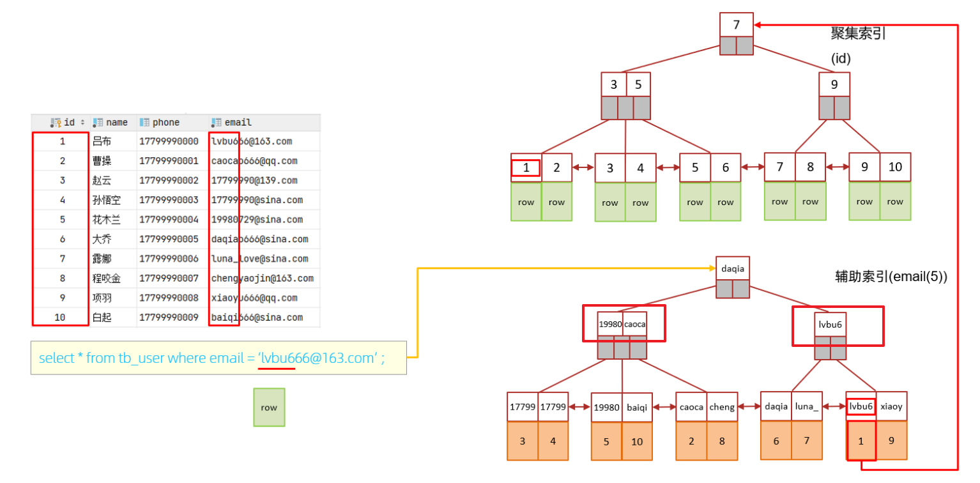The image size is (980, 483).
Task: Select phone cell 17799990008
Action: coord(169,298)
